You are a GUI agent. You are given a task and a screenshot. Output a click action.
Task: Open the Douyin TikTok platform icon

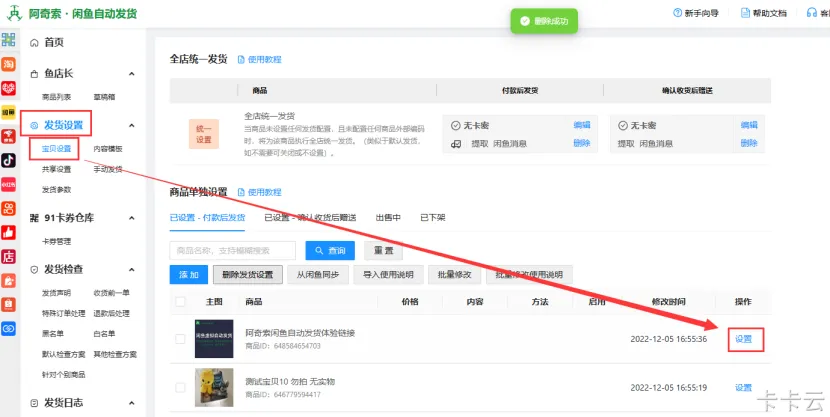tap(8, 160)
